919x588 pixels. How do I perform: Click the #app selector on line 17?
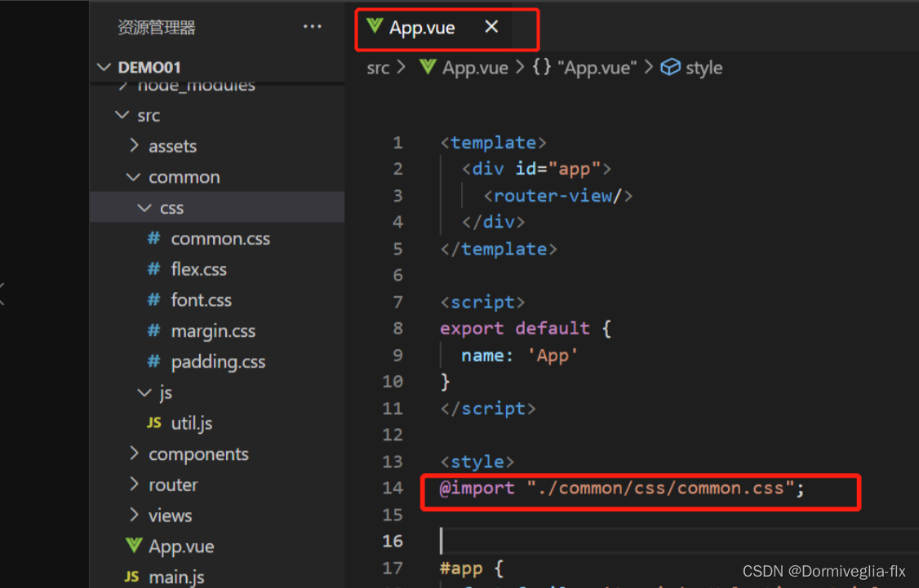tap(461, 568)
